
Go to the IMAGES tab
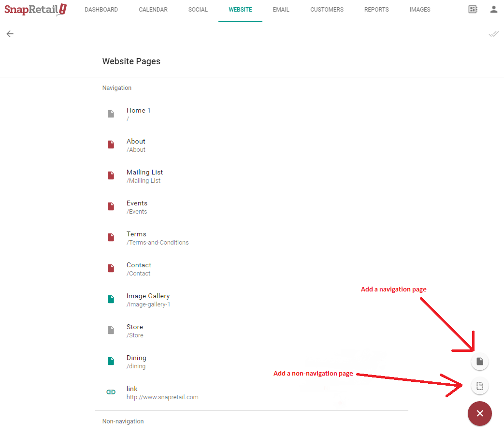click(x=420, y=10)
